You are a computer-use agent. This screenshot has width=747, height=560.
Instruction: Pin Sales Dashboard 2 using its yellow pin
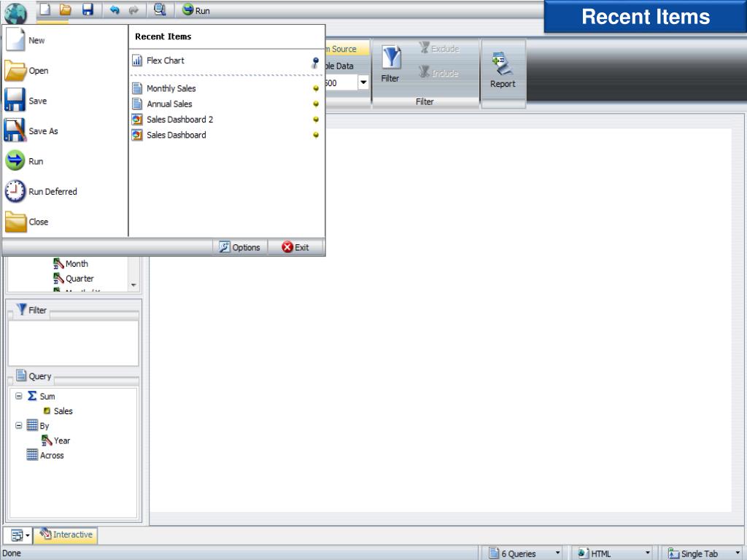[x=315, y=120]
